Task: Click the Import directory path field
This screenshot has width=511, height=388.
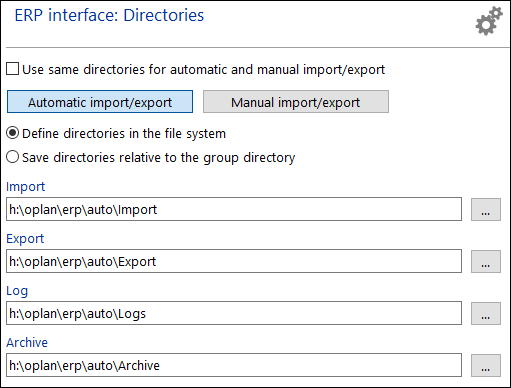Action: 234,209
